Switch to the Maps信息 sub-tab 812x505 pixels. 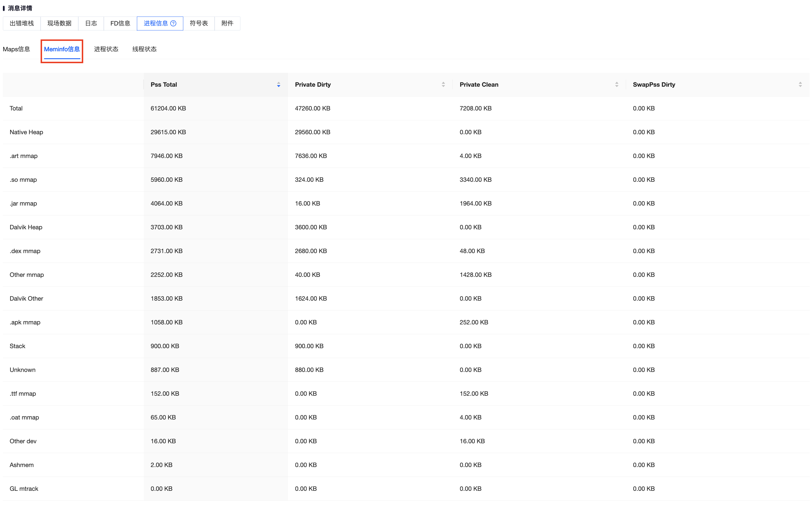[x=16, y=49]
